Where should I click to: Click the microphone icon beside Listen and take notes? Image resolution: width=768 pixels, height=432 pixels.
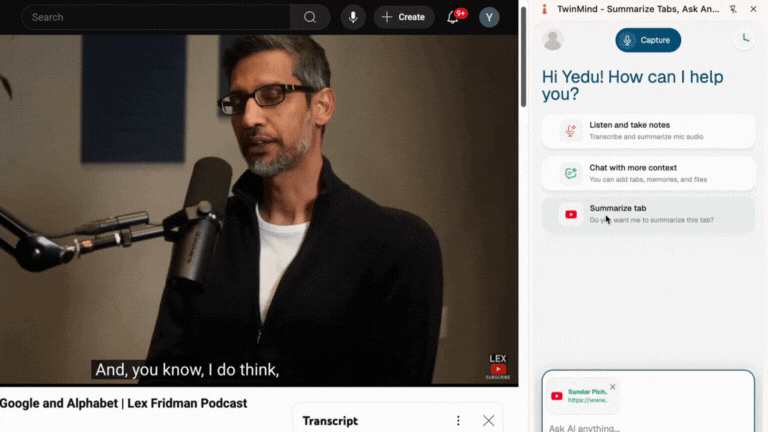[x=570, y=131]
